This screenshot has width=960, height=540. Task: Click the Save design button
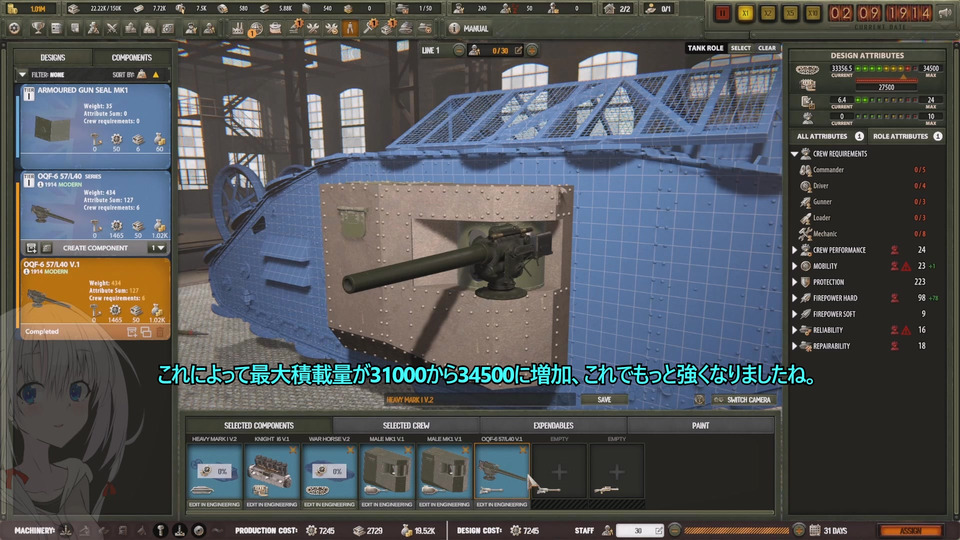[604, 400]
